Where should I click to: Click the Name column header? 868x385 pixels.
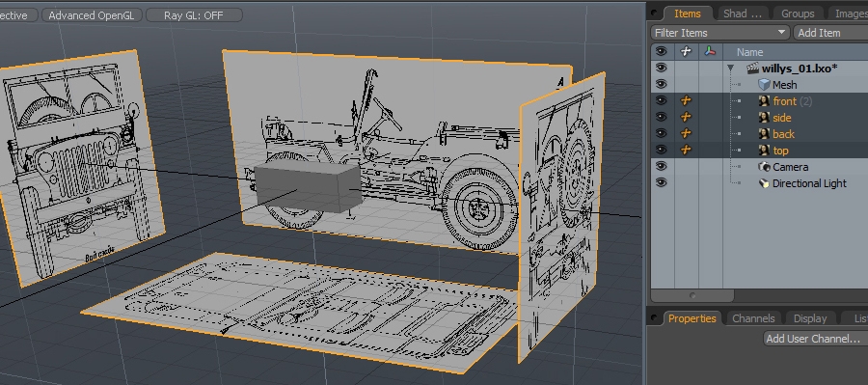tap(749, 52)
